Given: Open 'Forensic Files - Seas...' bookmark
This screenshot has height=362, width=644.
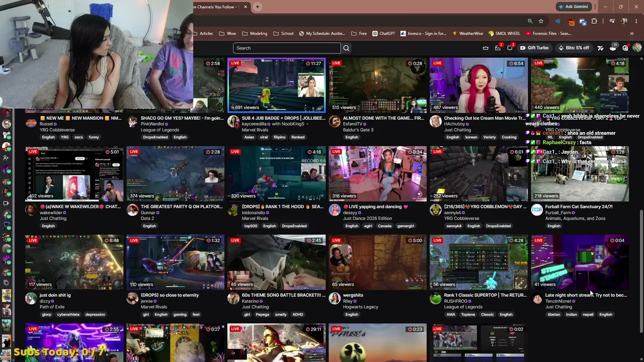Looking at the screenshot, I should click(x=548, y=34).
